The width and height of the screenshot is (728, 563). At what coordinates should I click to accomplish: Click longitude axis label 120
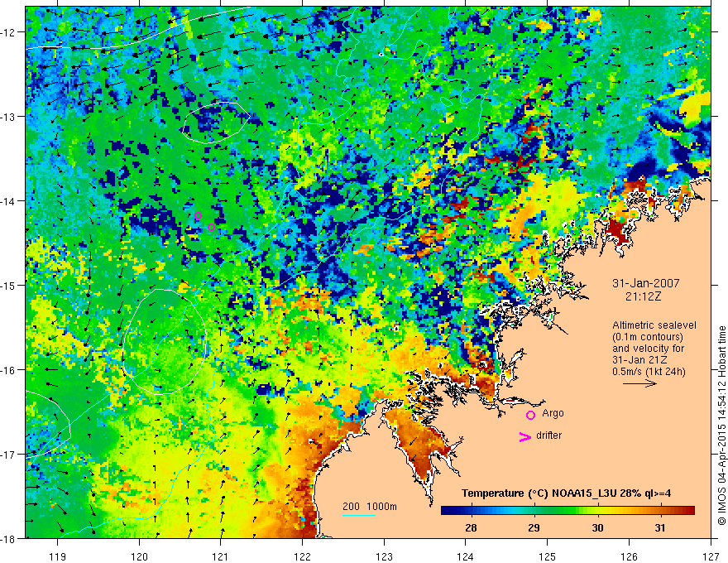(139, 556)
